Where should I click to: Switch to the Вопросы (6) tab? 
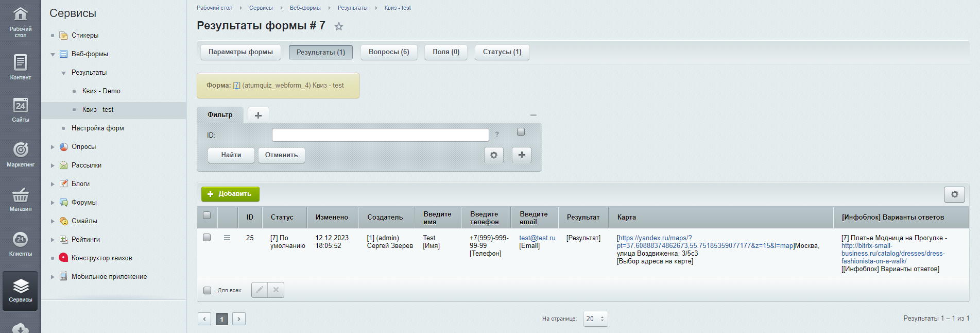click(x=389, y=52)
